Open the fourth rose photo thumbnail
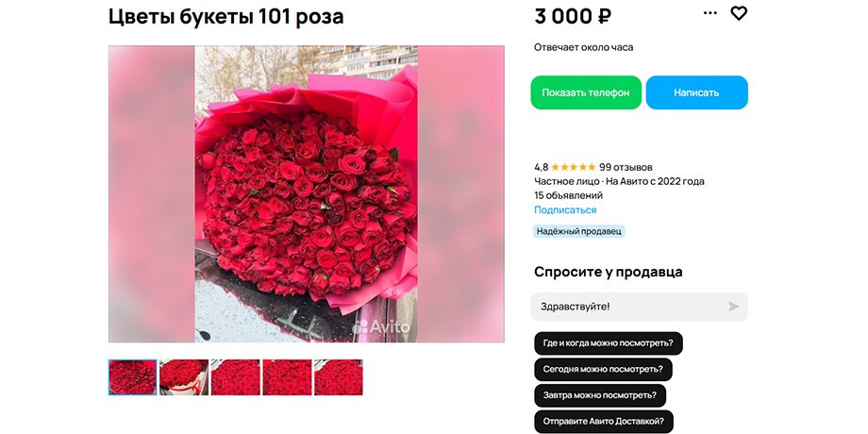 (287, 377)
